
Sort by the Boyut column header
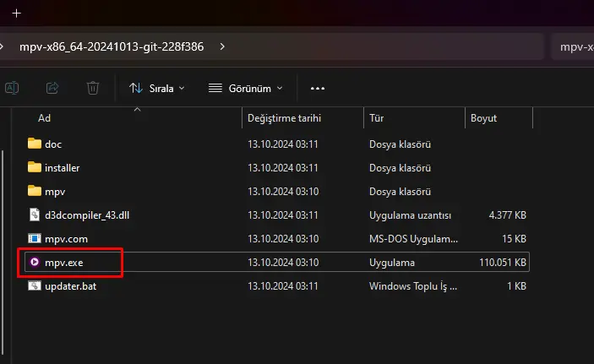(x=483, y=118)
